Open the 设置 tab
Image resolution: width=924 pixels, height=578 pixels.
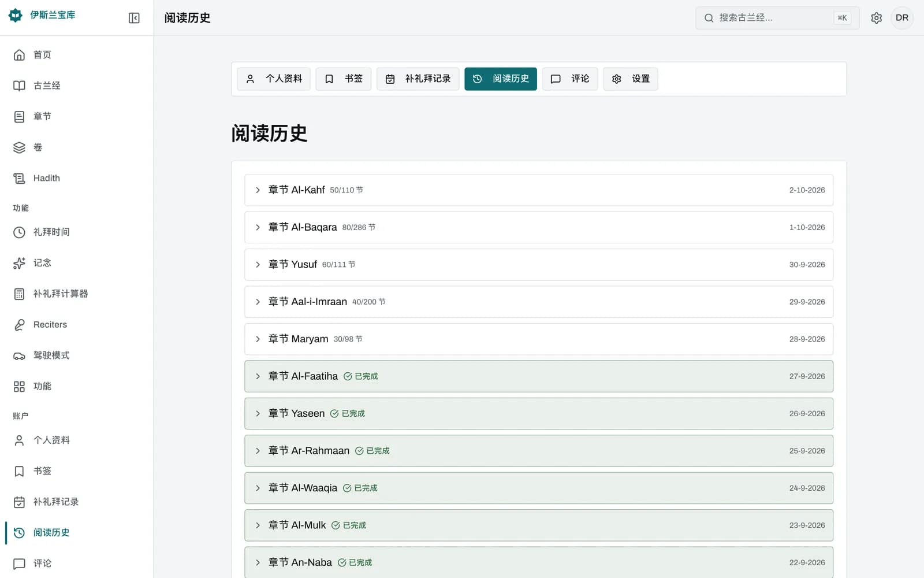[631, 79]
